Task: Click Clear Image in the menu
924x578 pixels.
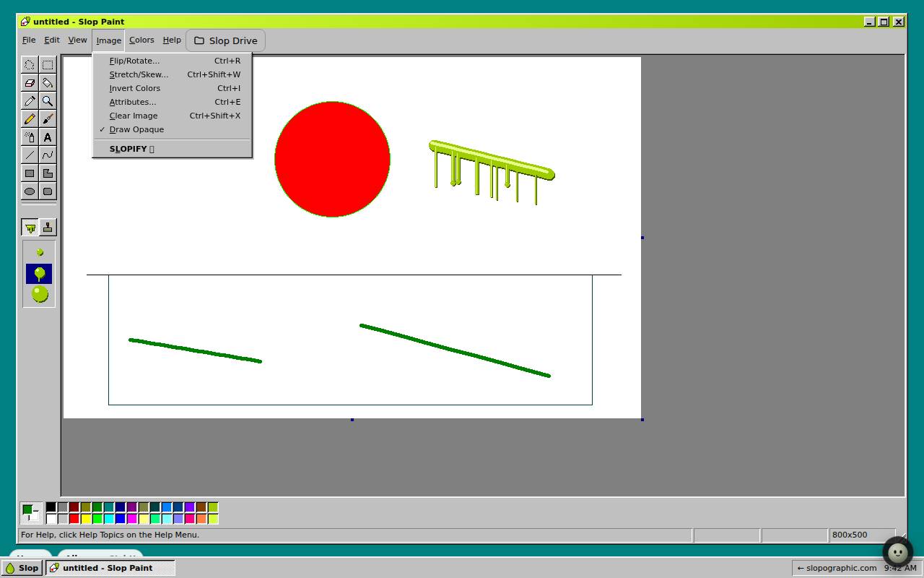Action: pyautogui.click(x=172, y=116)
